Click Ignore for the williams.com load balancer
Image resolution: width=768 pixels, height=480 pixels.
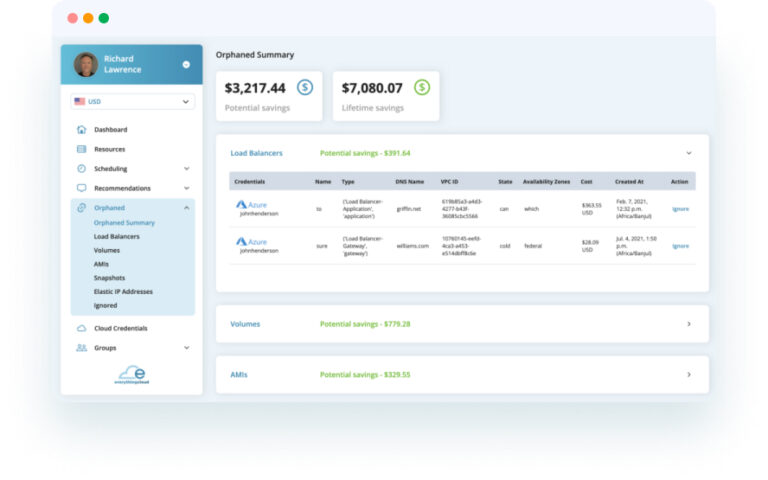coord(680,246)
